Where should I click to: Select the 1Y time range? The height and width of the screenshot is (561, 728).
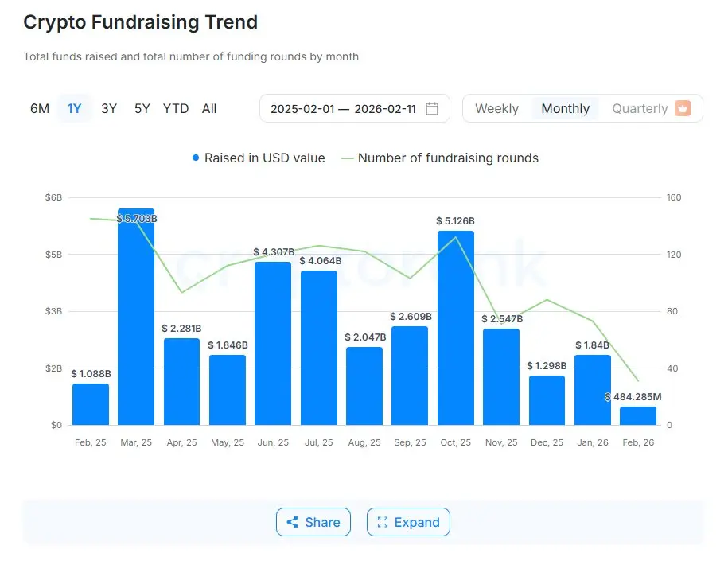(74, 109)
